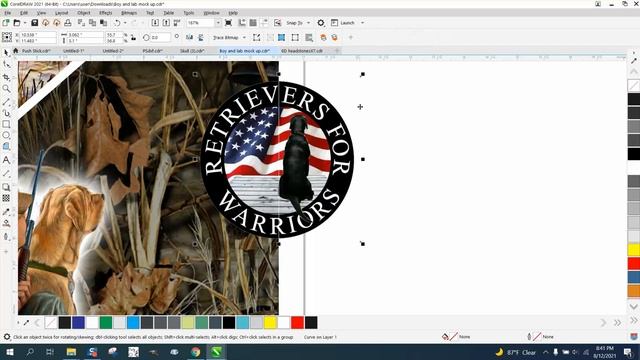
Task: Pick the orange swatch in right palette
Action: tap(633, 291)
